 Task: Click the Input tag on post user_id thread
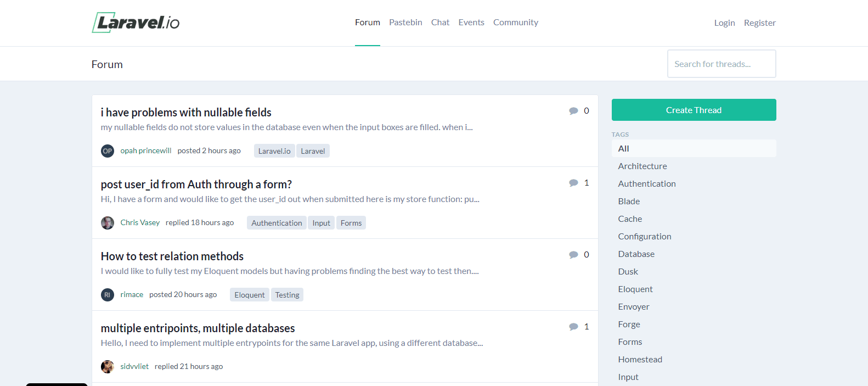click(x=322, y=223)
